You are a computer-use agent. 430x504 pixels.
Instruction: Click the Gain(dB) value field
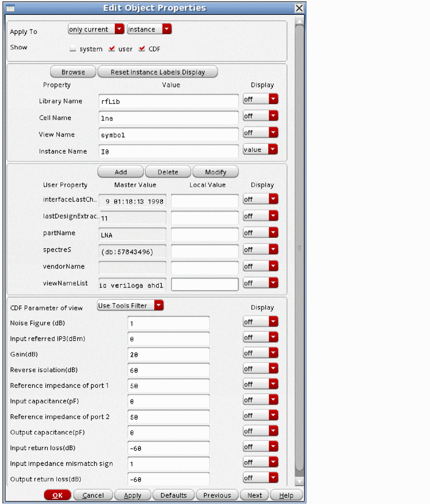click(168, 355)
